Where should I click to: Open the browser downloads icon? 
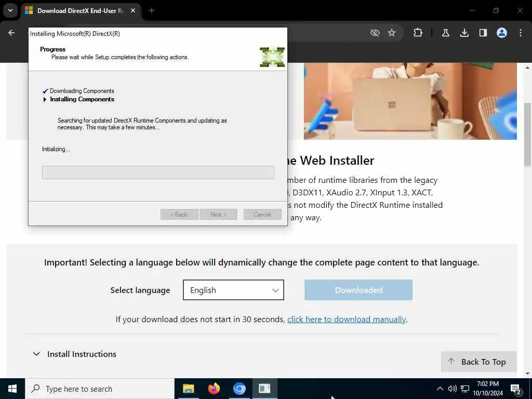pos(464,33)
